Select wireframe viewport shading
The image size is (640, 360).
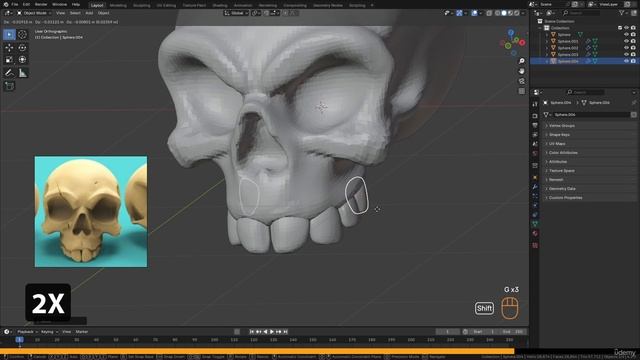click(x=497, y=13)
